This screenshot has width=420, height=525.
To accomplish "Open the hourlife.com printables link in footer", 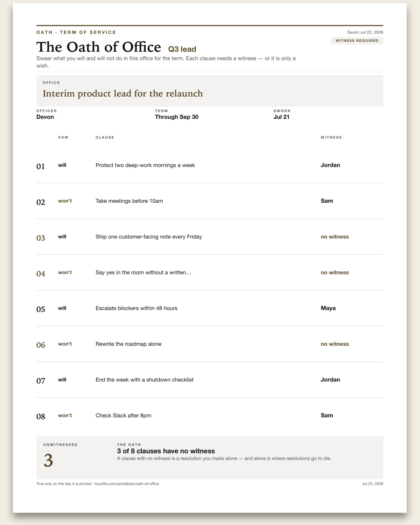I will [x=127, y=484].
